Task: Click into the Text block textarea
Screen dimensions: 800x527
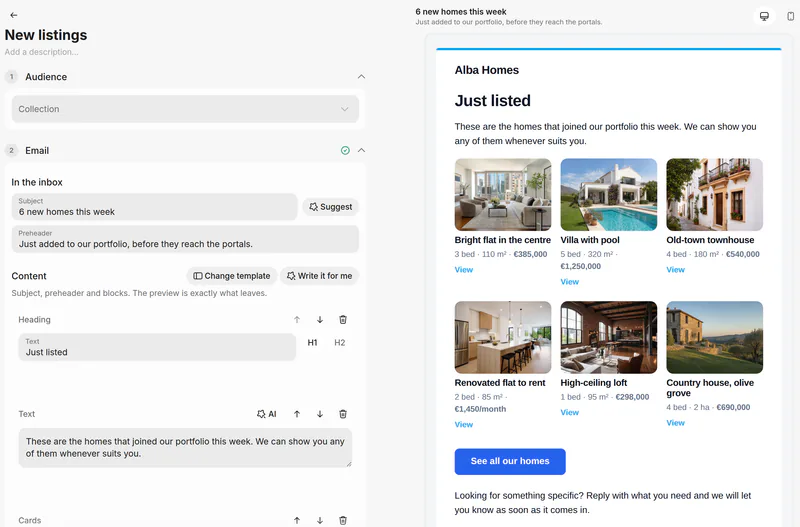Action: coord(185,447)
